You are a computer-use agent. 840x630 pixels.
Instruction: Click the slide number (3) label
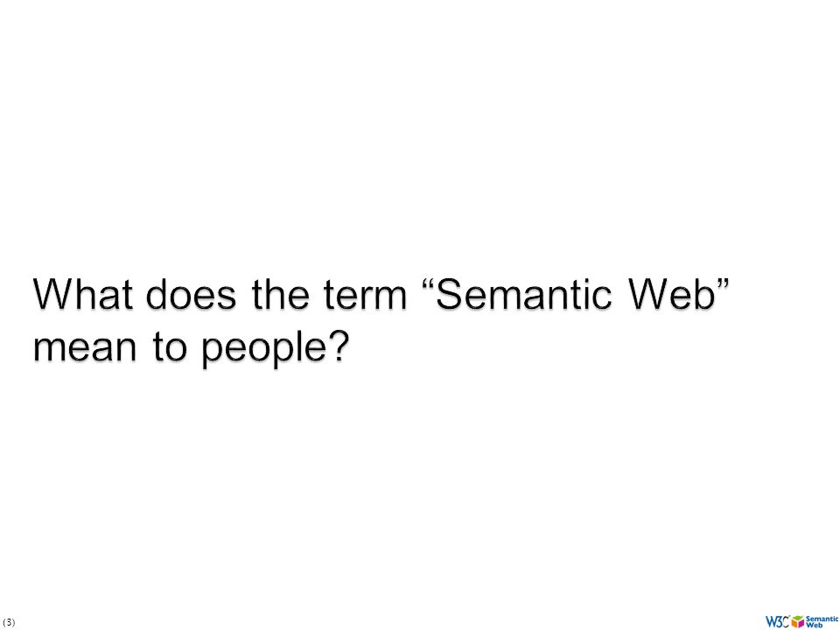9,622
